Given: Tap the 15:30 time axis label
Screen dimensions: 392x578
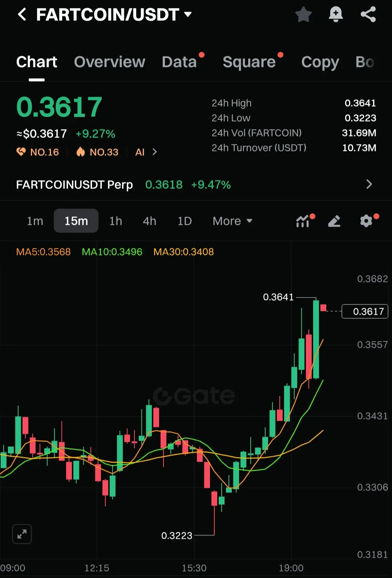Looking at the screenshot, I should [194, 568].
